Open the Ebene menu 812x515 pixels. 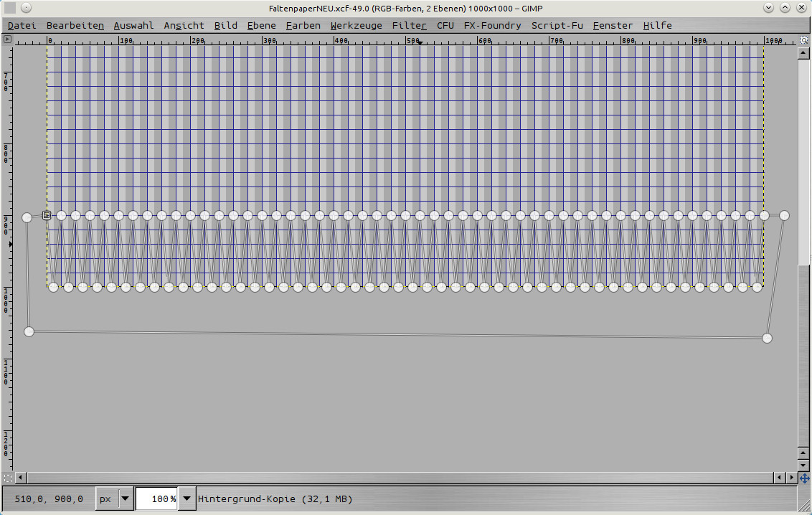261,25
